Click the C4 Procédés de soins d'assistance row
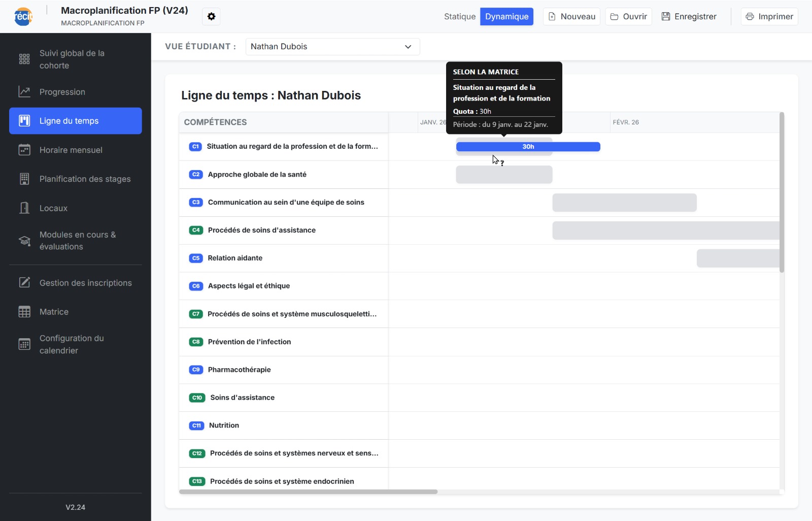This screenshot has height=521, width=812. [x=261, y=231]
